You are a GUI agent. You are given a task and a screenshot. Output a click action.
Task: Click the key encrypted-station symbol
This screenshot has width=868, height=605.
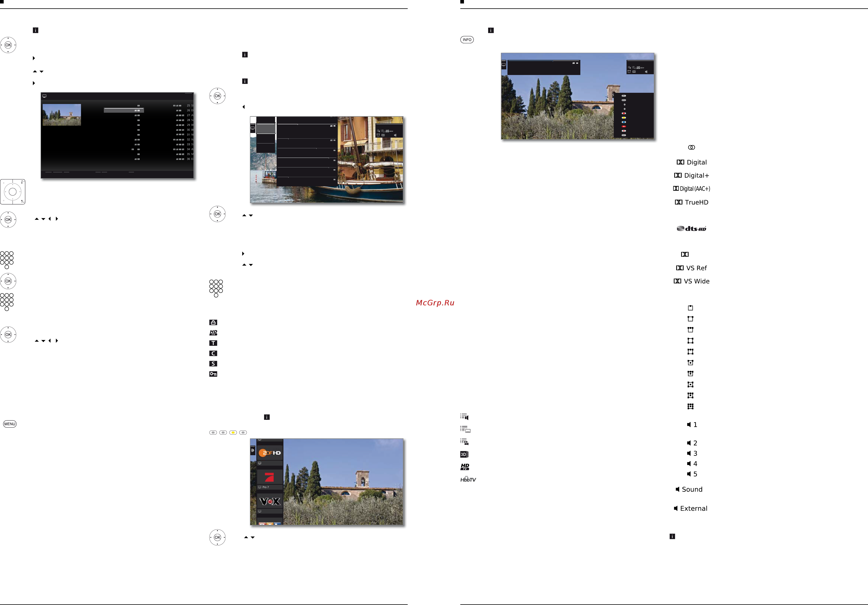213,374
